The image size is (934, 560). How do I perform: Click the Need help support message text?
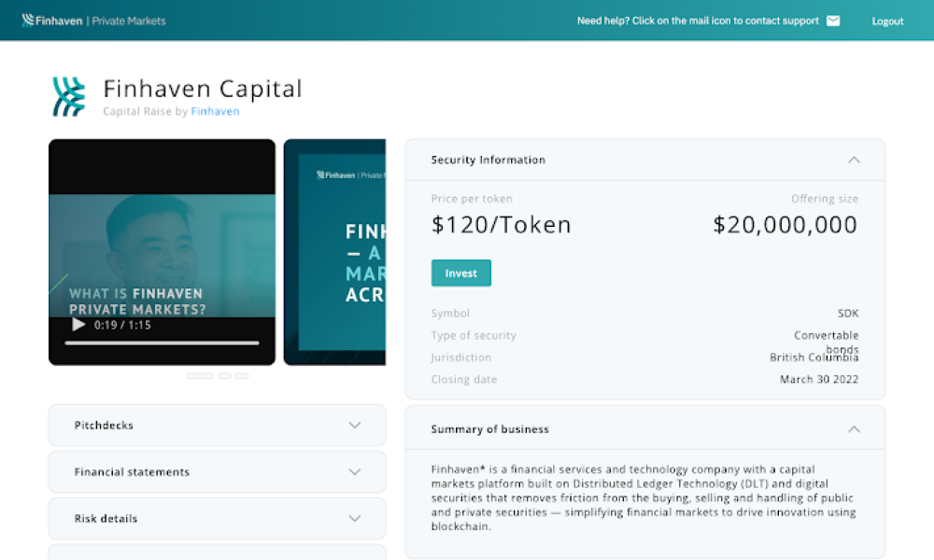click(698, 21)
